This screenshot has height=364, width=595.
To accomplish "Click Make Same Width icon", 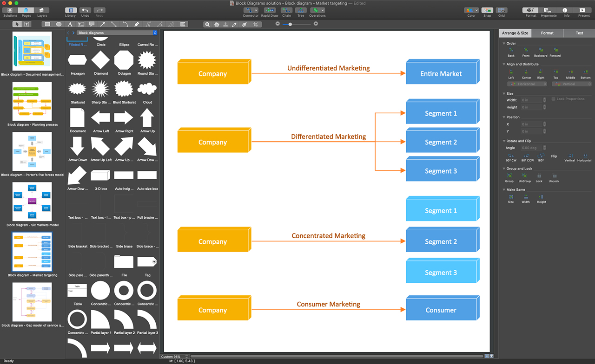I will pos(526,196).
